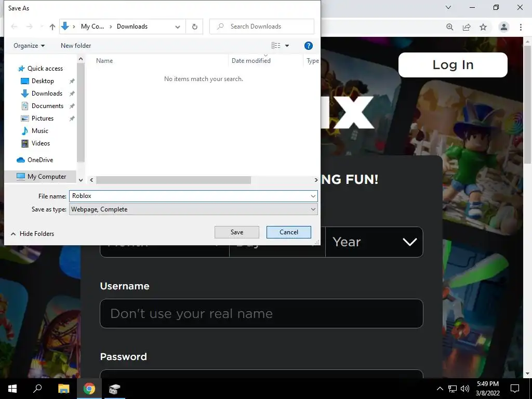Expand address path history dropdown
Screen dimensions: 532x399
coord(178,27)
